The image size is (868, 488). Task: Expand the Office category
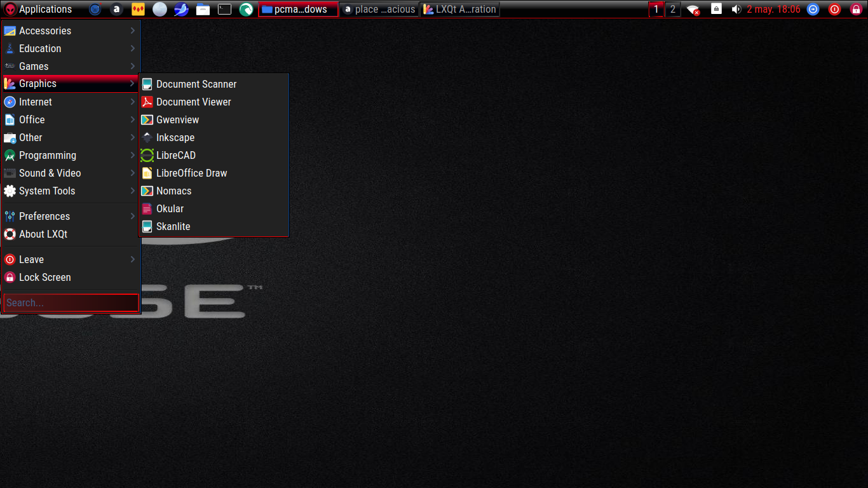coord(71,119)
